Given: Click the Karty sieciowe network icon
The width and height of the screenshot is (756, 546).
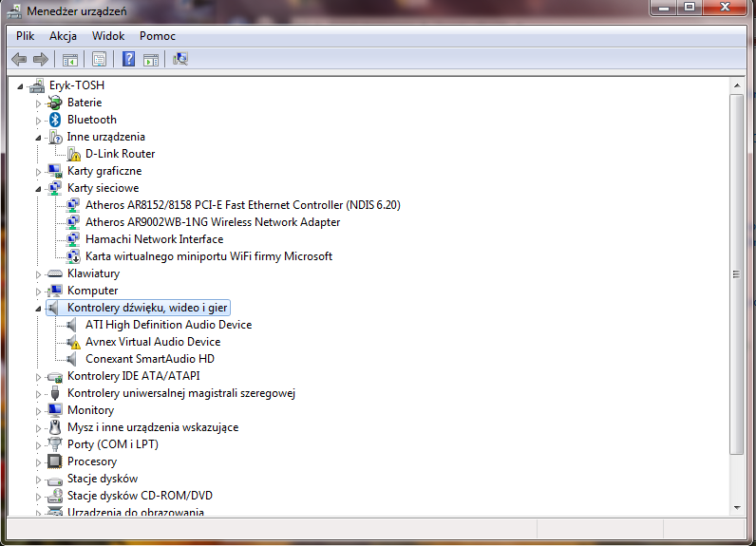Looking at the screenshot, I should point(55,188).
